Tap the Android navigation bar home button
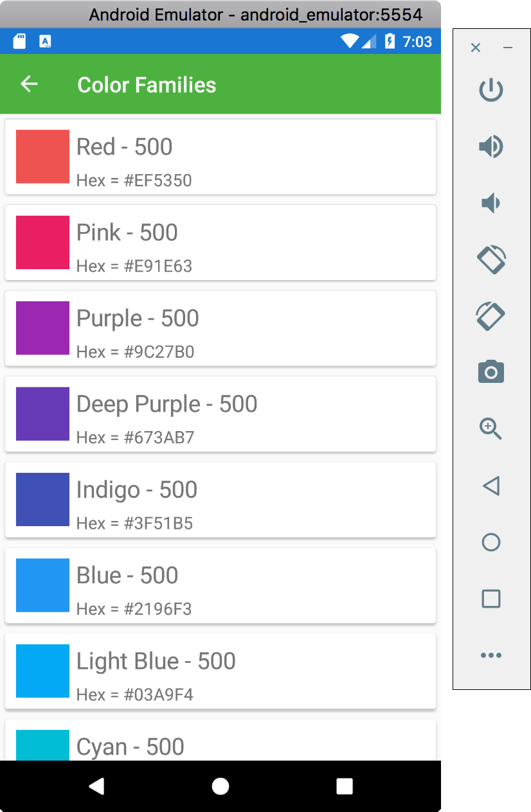The width and height of the screenshot is (531, 812). 221,786
